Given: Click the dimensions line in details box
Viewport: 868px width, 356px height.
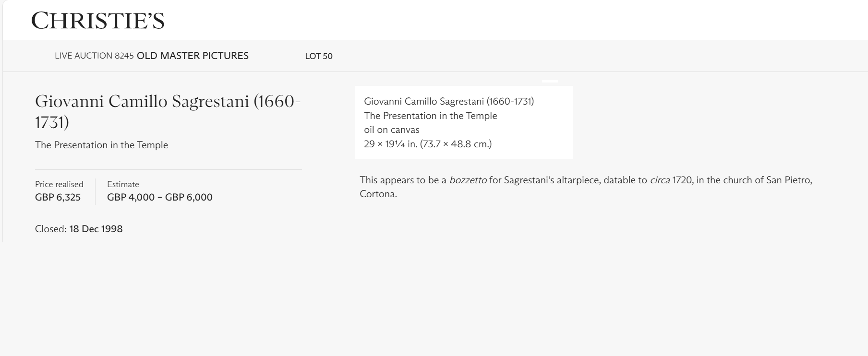Looking at the screenshot, I should (x=427, y=144).
